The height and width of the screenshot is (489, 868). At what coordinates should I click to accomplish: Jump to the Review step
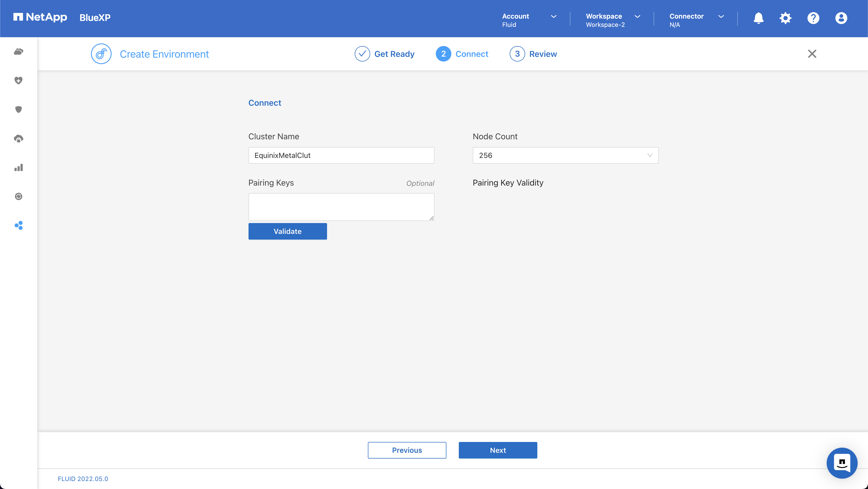(533, 54)
